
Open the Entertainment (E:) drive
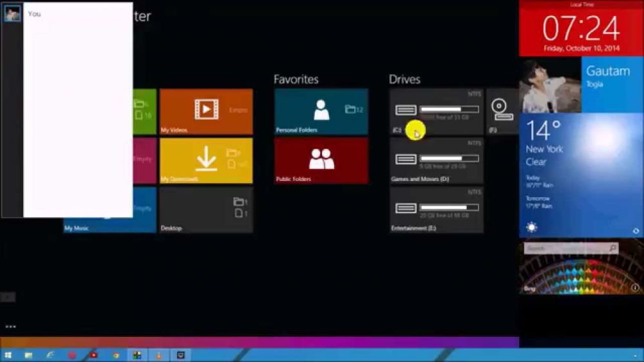pyautogui.click(x=436, y=210)
